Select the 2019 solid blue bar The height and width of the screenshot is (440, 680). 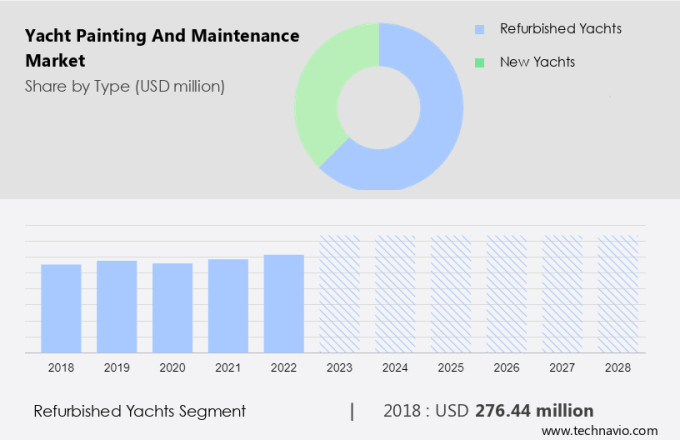pyautogui.click(x=117, y=306)
